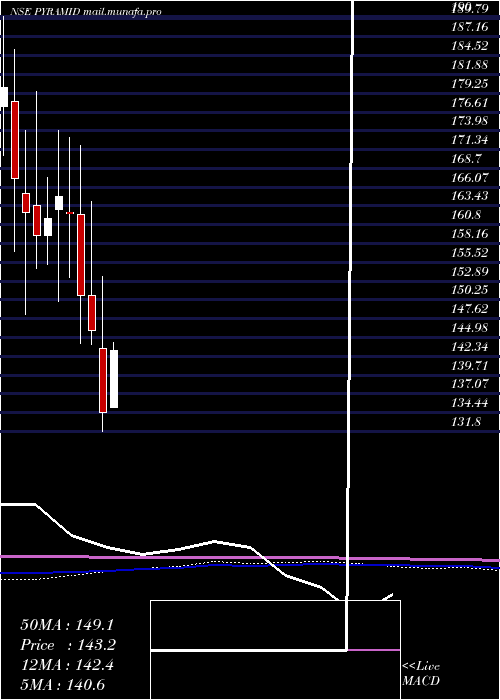This screenshot has height=700, width=500.
Task: Select the 187.16 price axis label
Action: click(470, 27)
